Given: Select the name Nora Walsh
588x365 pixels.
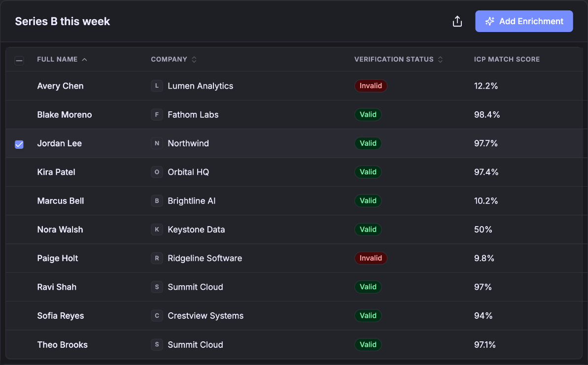Looking at the screenshot, I should tap(60, 230).
